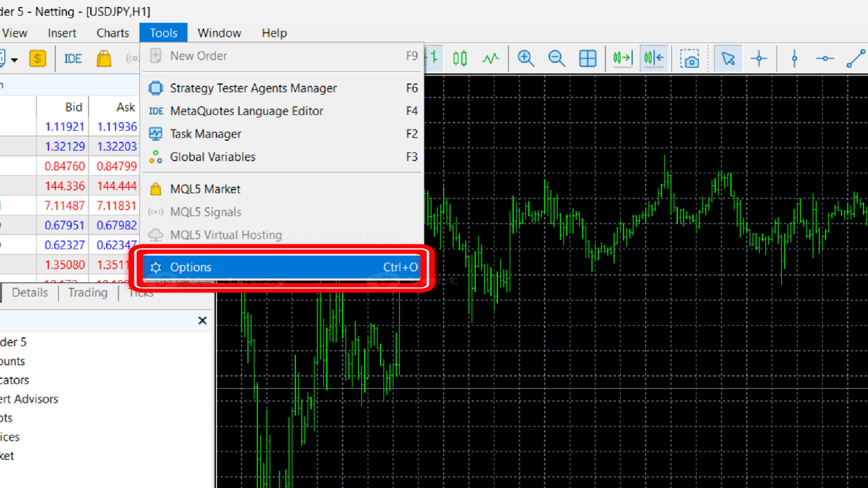Switch to the Details tab
This screenshot has height=488, width=868.
click(x=30, y=292)
